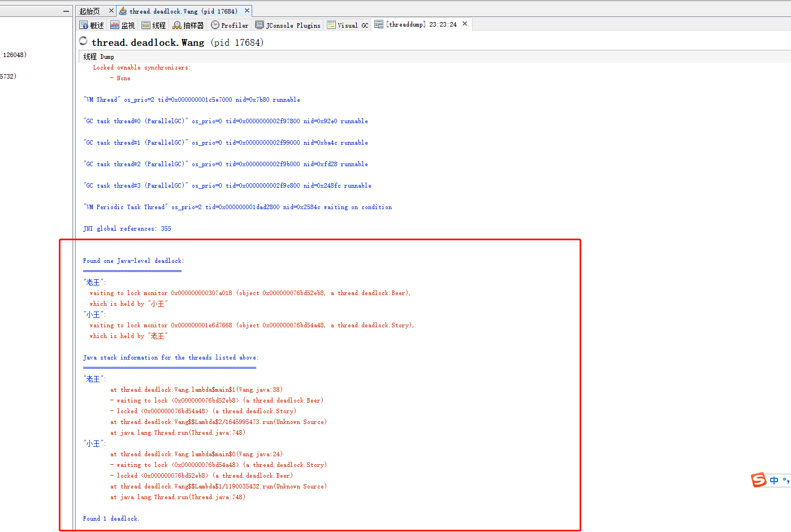The image size is (791, 532).
Task: Close the [threaddump] 23:23:24 tab
Action: tap(465, 24)
